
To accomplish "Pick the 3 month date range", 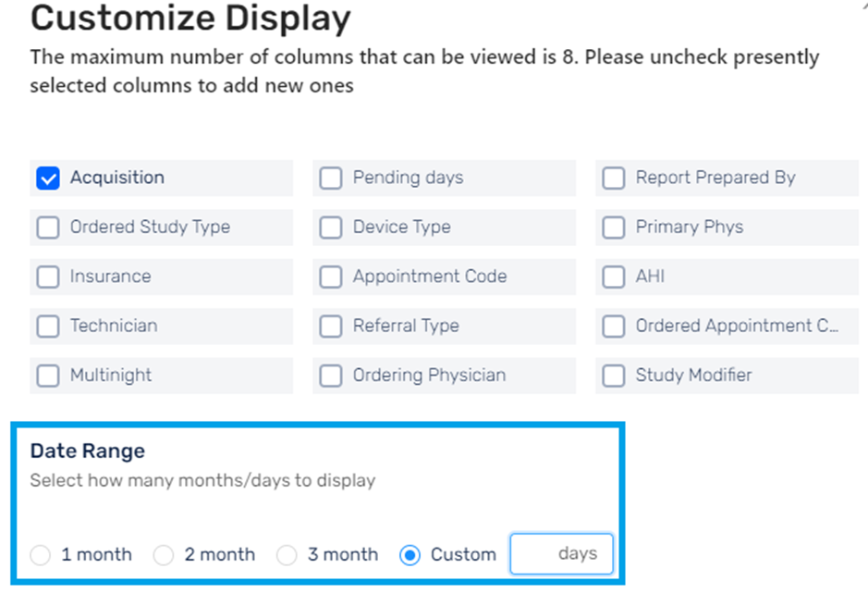I will (x=287, y=555).
